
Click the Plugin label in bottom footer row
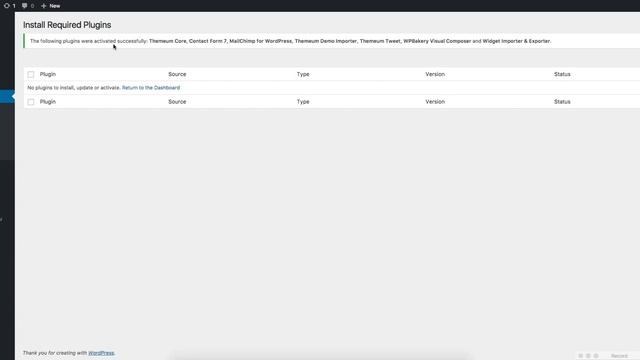[48, 102]
